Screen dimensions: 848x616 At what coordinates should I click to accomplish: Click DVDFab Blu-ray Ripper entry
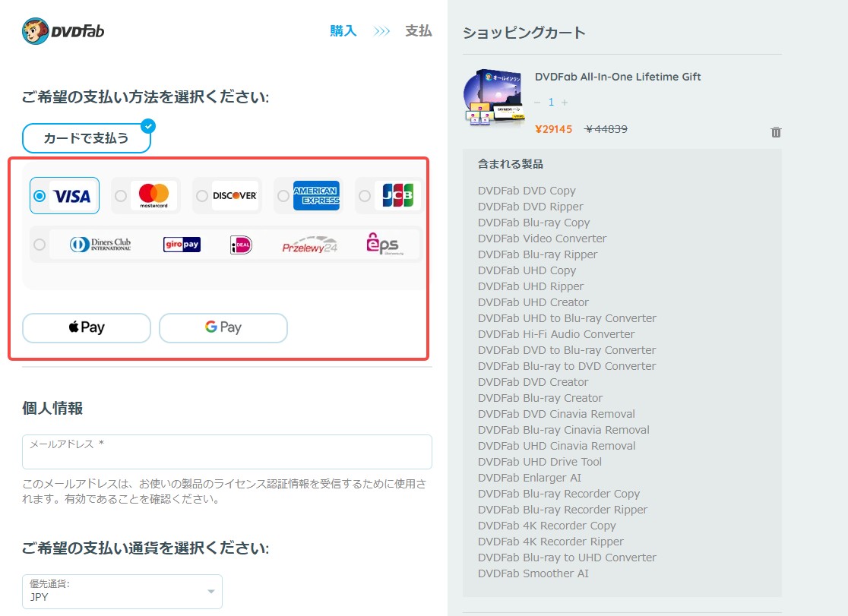pyautogui.click(x=537, y=254)
